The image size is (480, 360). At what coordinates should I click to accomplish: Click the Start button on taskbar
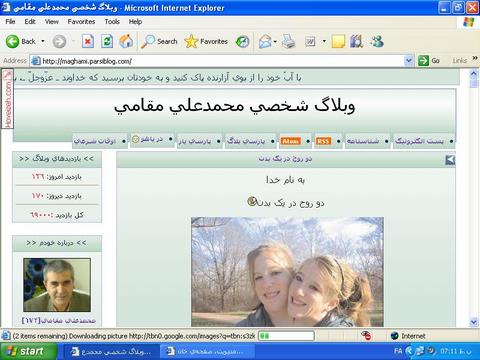(29, 351)
